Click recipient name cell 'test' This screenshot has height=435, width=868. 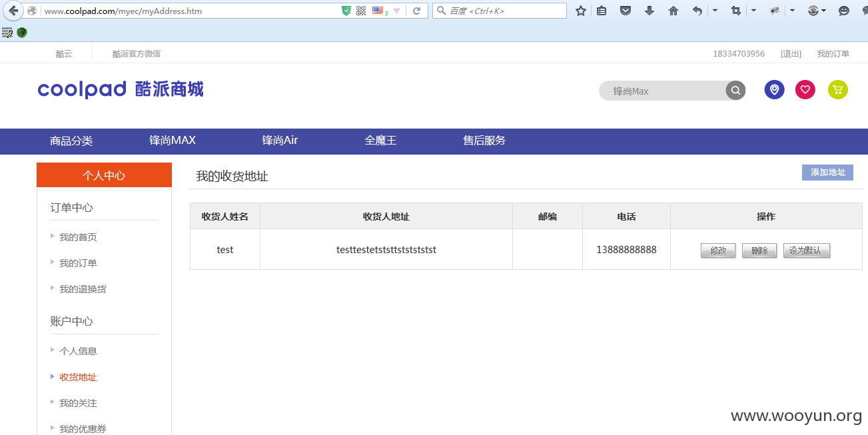point(225,249)
